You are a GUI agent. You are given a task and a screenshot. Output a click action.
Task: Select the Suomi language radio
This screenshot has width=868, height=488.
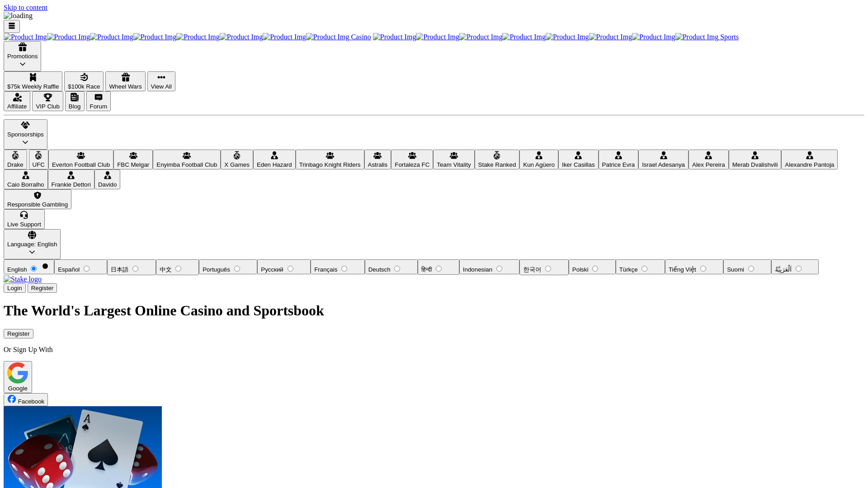751,269
